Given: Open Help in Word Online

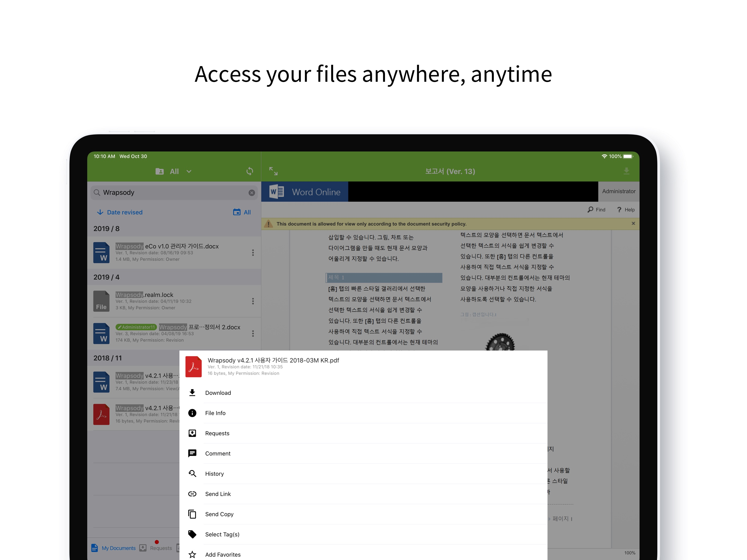Looking at the screenshot, I should pos(625,210).
